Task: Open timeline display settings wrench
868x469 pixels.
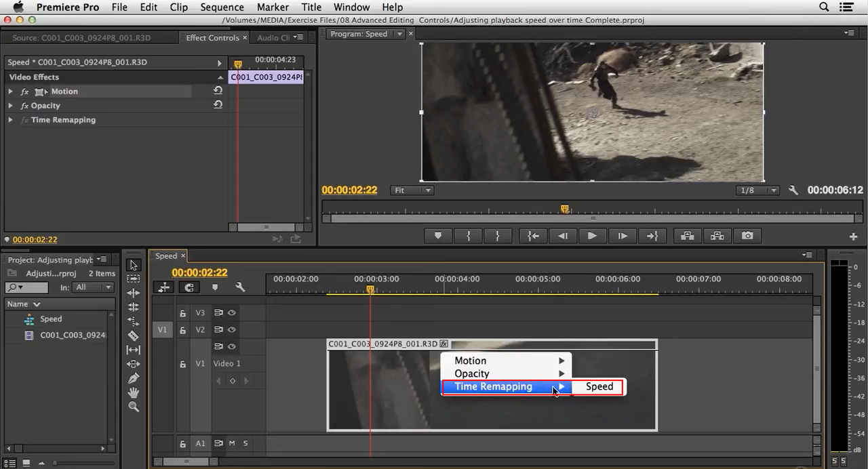Action: [x=240, y=287]
